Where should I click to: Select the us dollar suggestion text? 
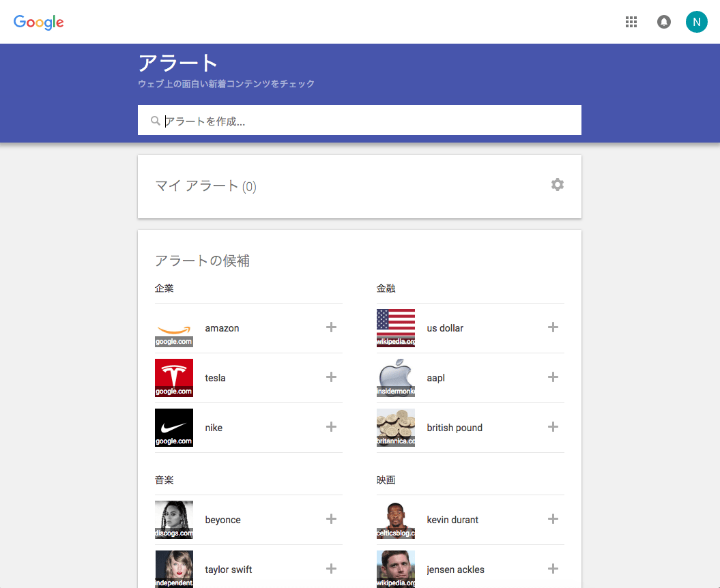click(445, 328)
